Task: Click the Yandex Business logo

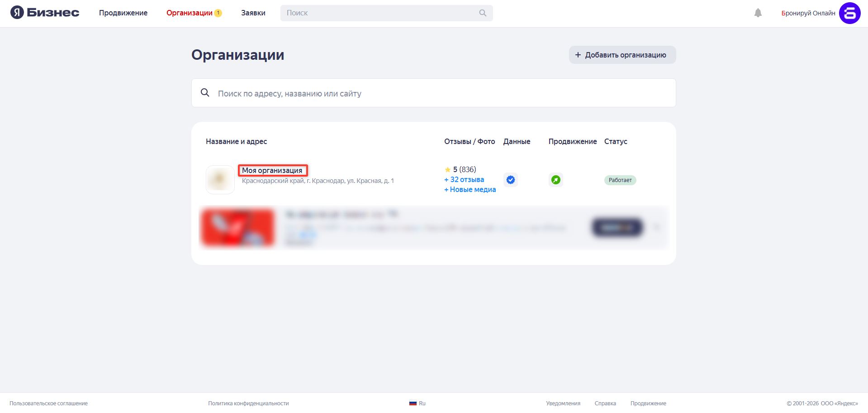Action: pyautogui.click(x=45, y=13)
